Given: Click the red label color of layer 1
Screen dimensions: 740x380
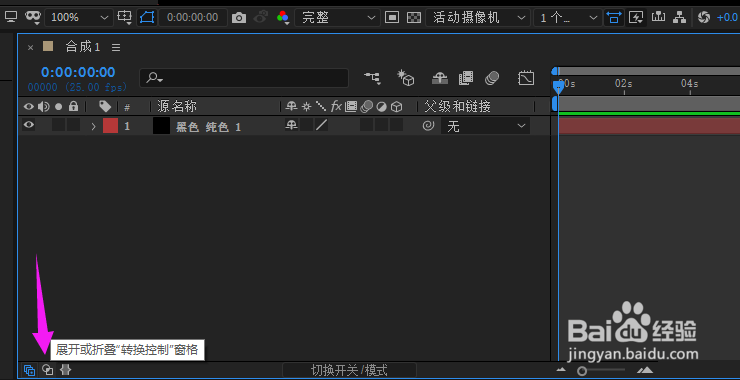Looking at the screenshot, I should (x=110, y=126).
